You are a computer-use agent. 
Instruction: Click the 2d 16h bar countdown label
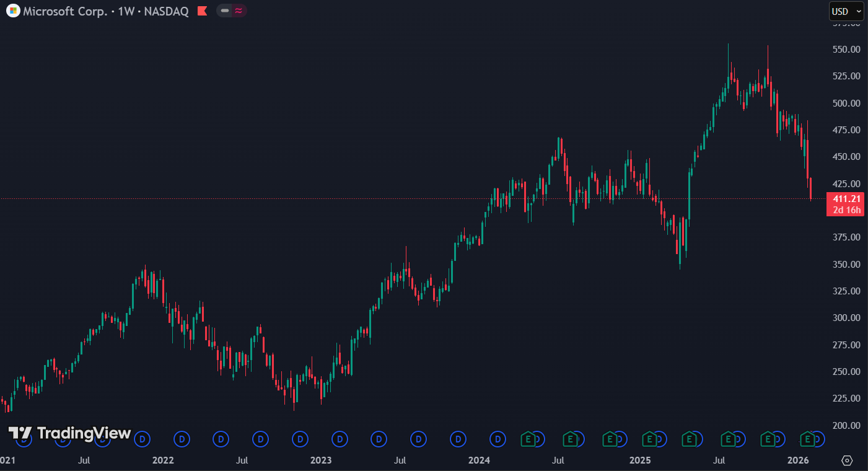pos(846,210)
